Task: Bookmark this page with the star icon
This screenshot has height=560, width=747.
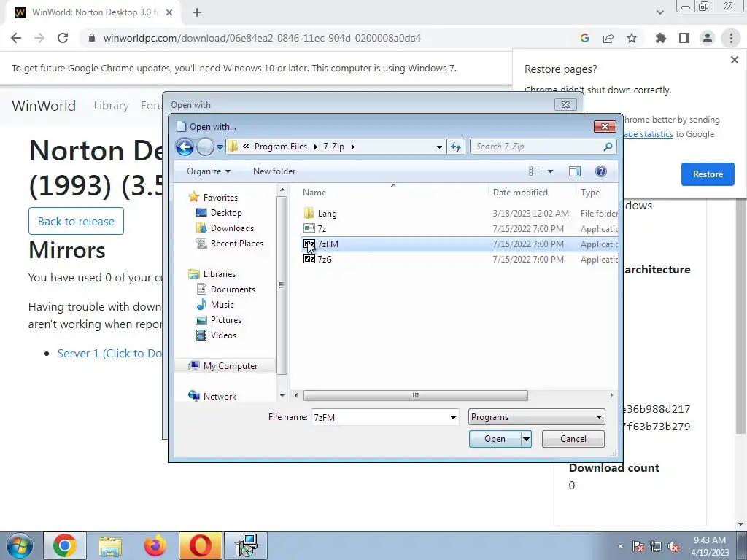Action: point(632,38)
